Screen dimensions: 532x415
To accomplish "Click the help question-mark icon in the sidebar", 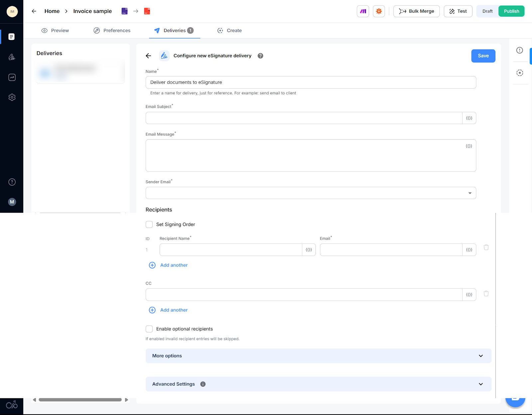I will click(x=12, y=182).
